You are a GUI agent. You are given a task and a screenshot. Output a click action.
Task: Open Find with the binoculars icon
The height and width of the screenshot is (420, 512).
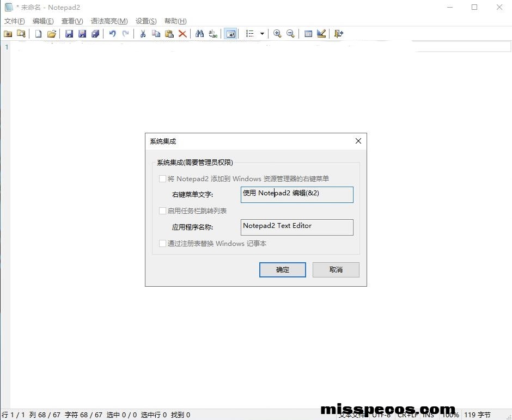coord(199,34)
